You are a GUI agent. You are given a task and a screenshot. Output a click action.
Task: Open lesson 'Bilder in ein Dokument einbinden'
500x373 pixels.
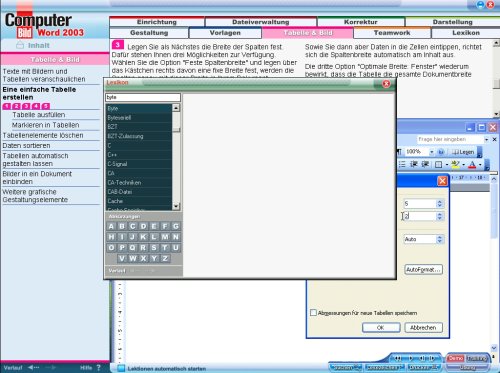click(x=37, y=178)
